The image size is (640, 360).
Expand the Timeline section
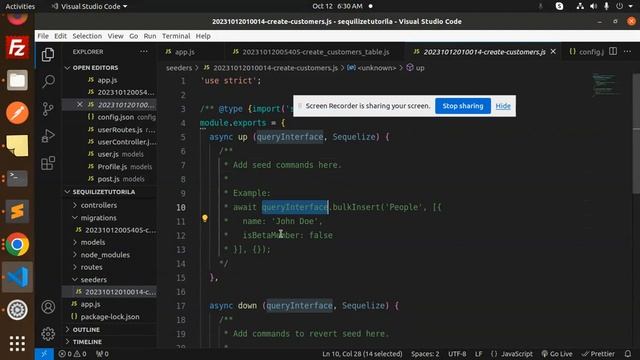[x=87, y=342]
